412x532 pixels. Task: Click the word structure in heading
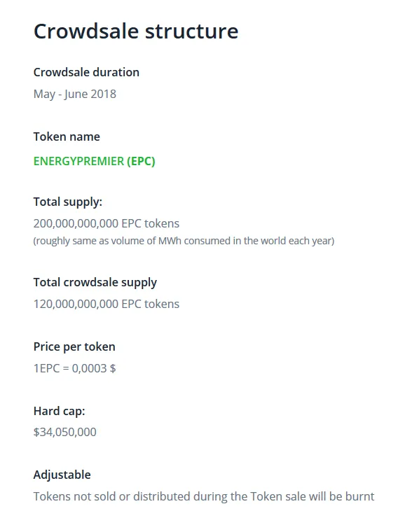[x=192, y=31]
